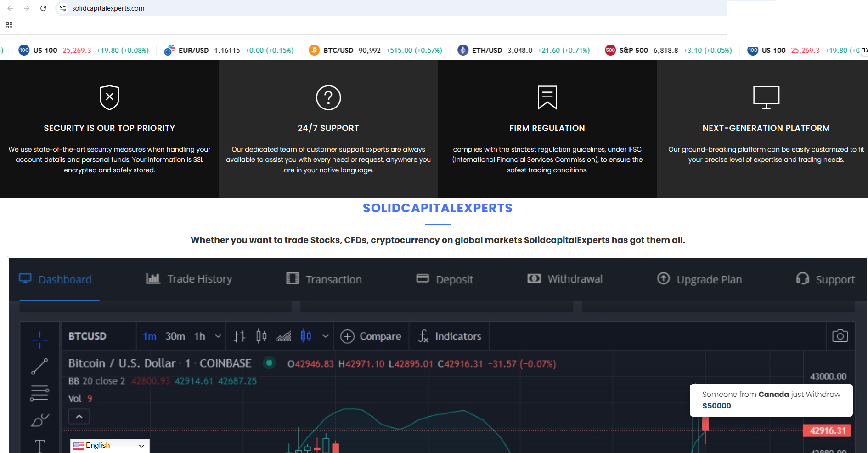868x453 pixels.
Task: Click the EUR/USD flag icon in ticker
Action: coord(169,50)
